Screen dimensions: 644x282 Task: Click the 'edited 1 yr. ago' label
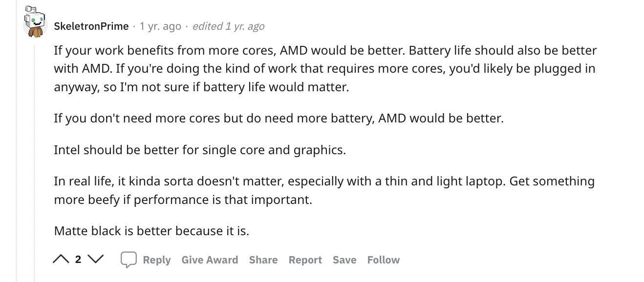229,26
